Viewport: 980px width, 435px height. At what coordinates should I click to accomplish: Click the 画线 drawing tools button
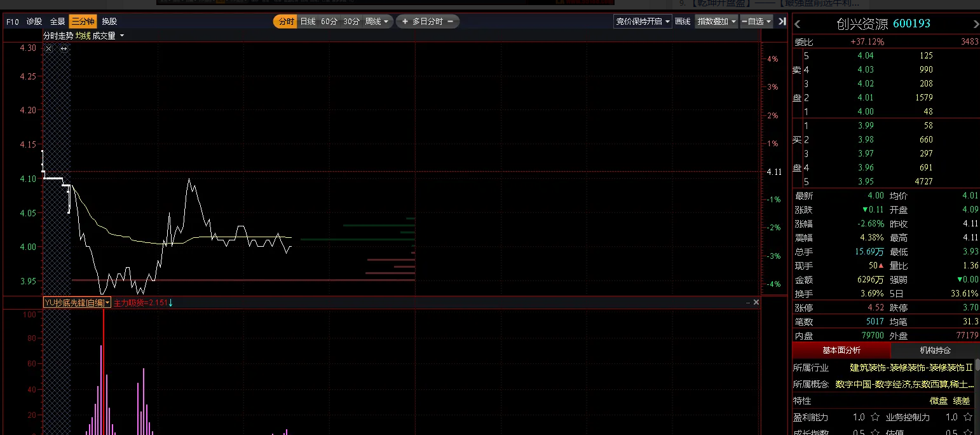point(683,22)
